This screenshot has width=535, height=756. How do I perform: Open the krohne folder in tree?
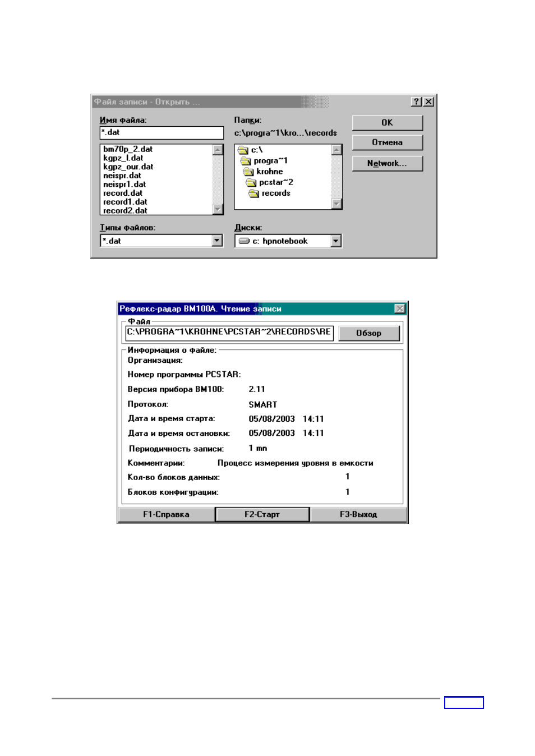[263, 172]
